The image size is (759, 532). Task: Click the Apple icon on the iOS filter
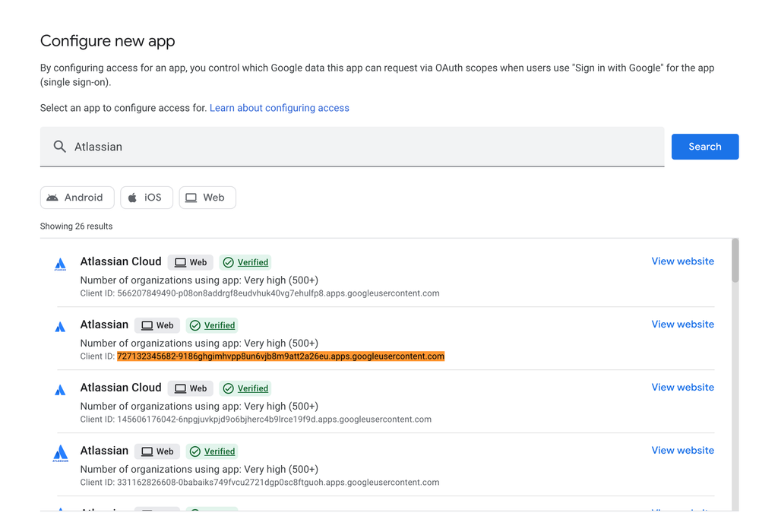coord(133,197)
